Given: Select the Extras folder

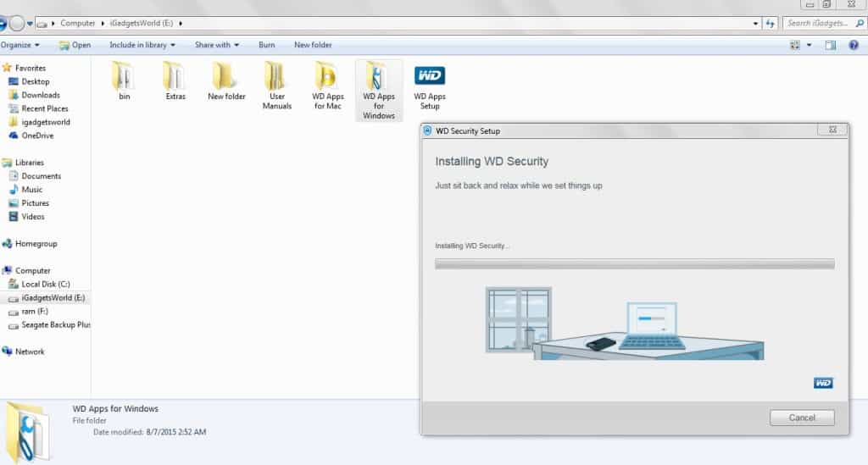Looking at the screenshot, I should point(175,80).
